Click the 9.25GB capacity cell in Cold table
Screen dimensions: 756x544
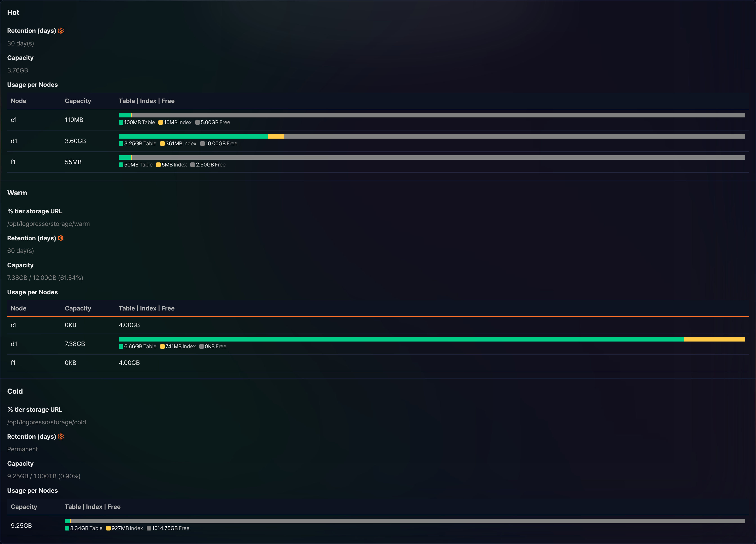[x=21, y=526]
